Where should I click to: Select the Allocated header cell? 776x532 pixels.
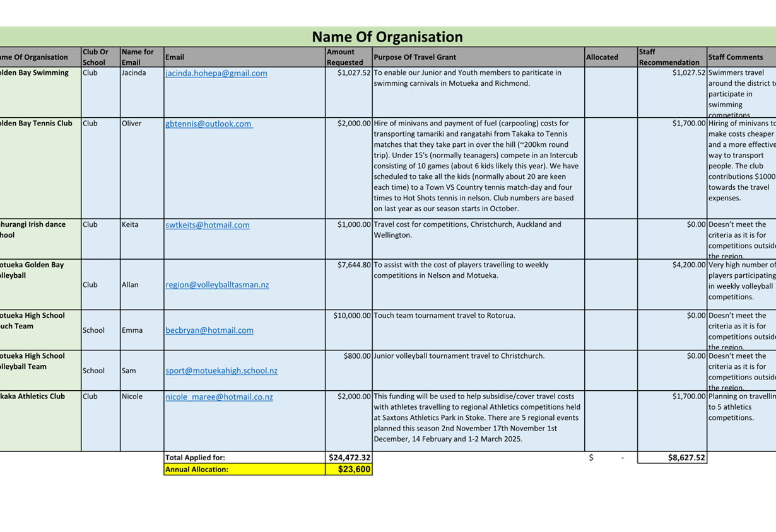[611, 57]
